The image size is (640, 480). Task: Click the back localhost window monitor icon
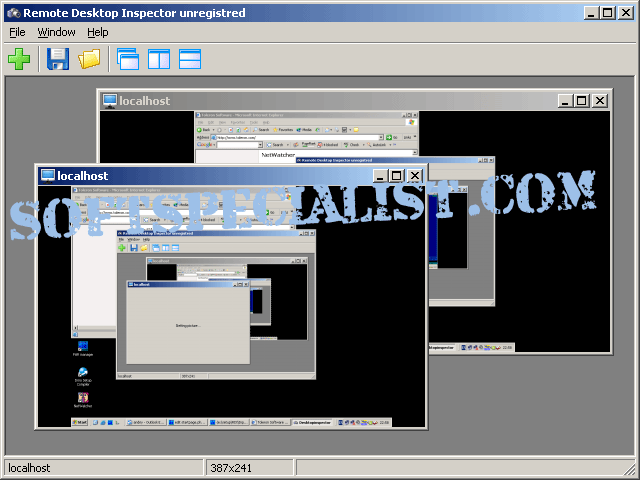point(108,100)
